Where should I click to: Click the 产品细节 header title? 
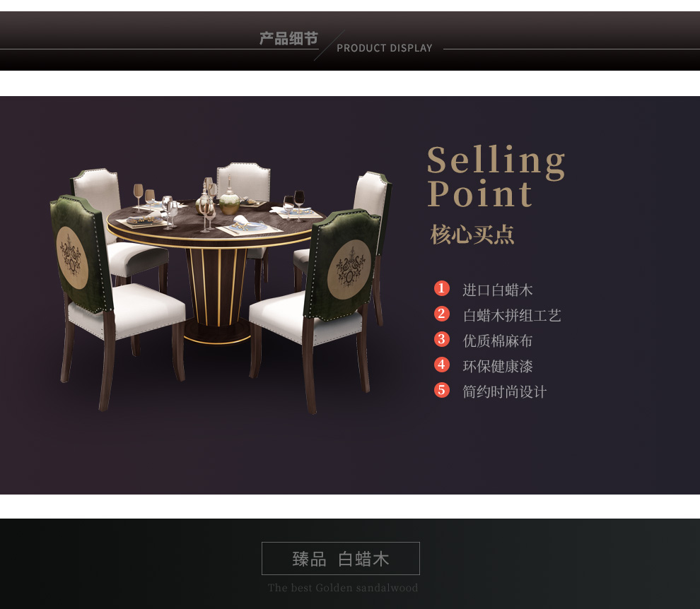click(x=289, y=38)
